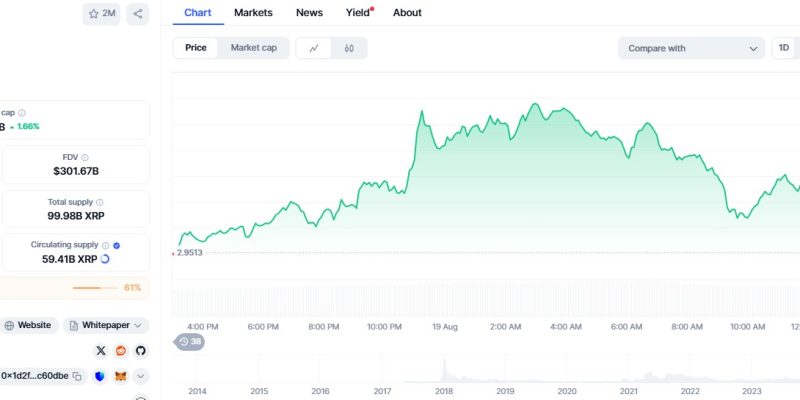Switch to the Yield tab
The image size is (800, 400).
coord(358,13)
